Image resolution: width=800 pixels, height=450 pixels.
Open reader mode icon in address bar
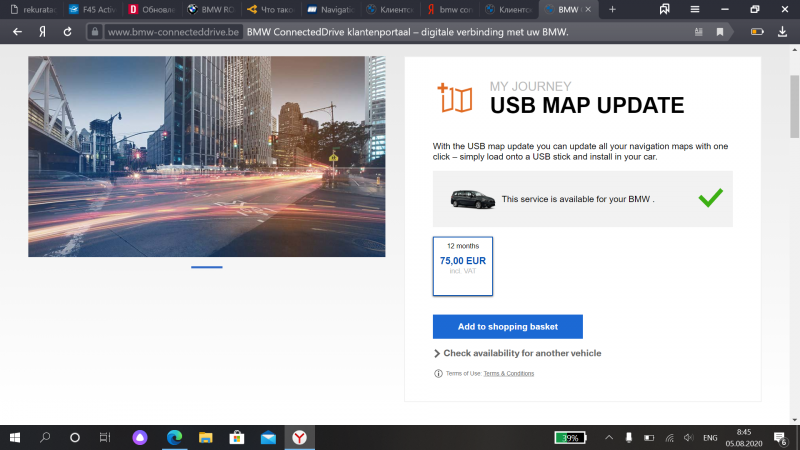tap(698, 32)
